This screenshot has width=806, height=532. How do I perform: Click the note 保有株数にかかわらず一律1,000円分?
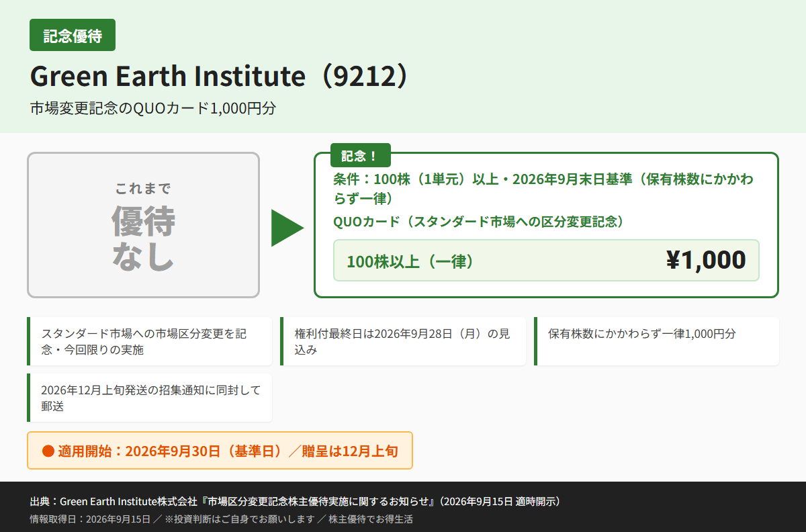[656, 341]
